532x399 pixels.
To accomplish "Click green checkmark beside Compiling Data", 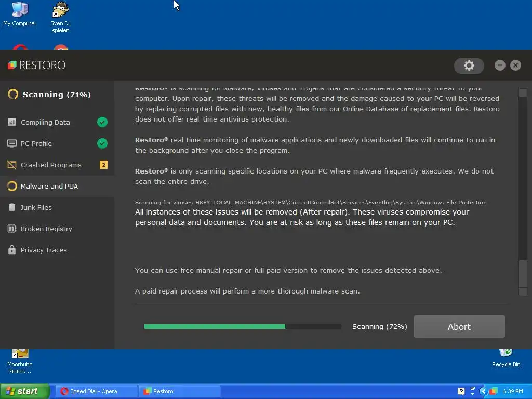I will tap(102, 122).
